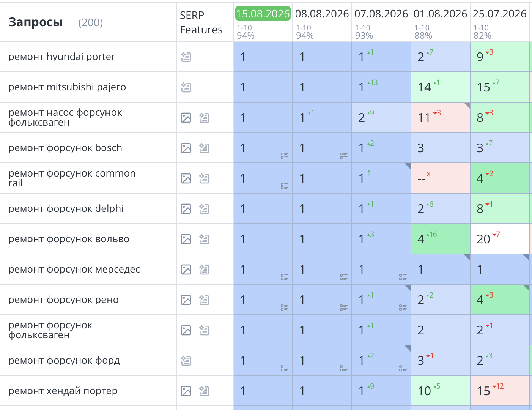Click snippet icon in ремонт hyundai porter row
The image size is (532, 410).
click(x=186, y=57)
